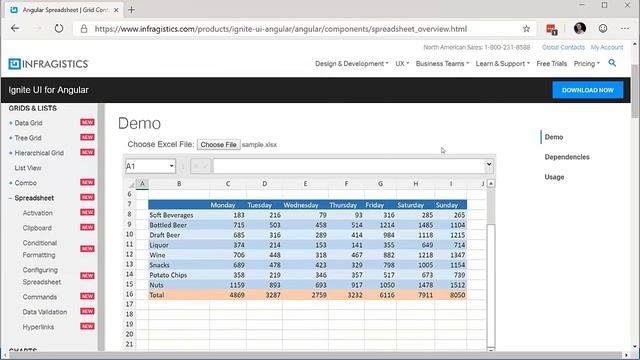Click the page vertical scrollbar thumb

[635, 91]
